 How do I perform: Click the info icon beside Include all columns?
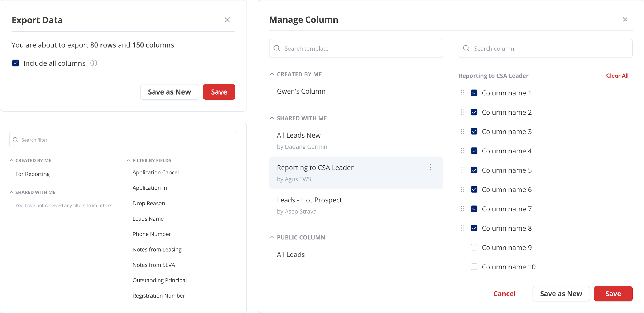pyautogui.click(x=93, y=63)
